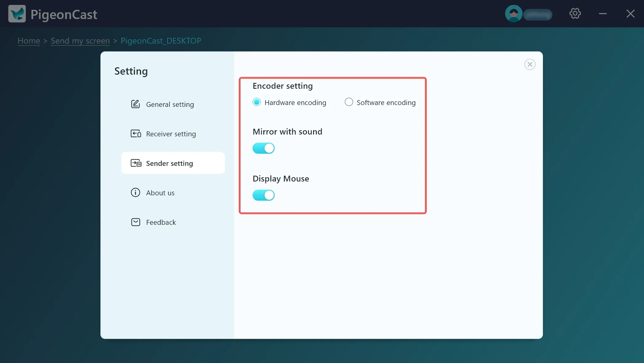Screen dimensions: 644x363
Task: Open the General setting tab
Action: tap(173, 104)
